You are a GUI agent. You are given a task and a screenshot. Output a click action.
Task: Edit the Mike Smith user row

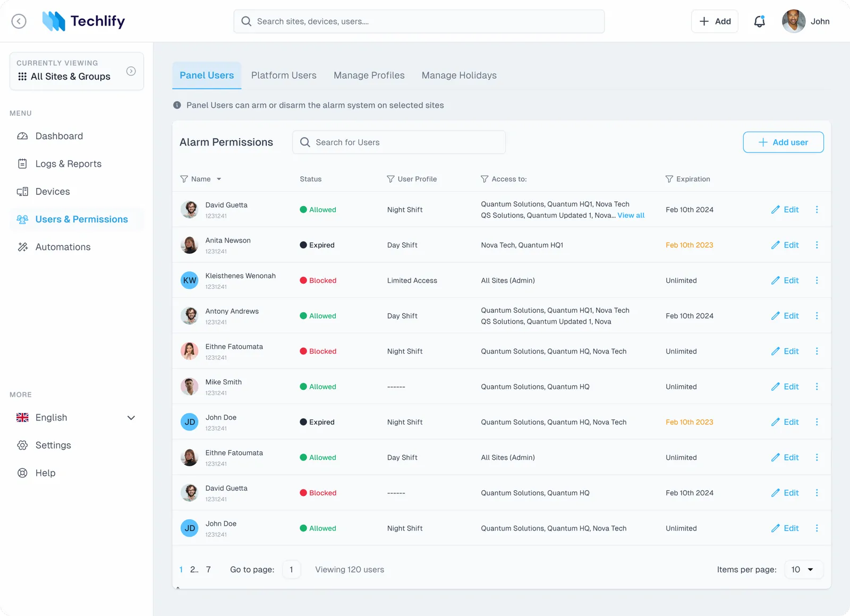[x=785, y=387]
